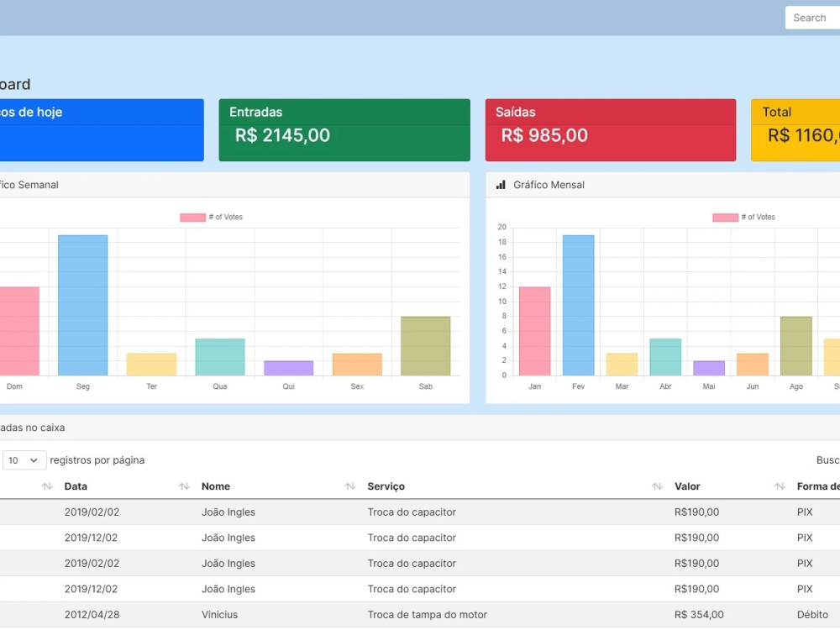
Task: Click the sort icon on the Forma column
Action: (779, 486)
